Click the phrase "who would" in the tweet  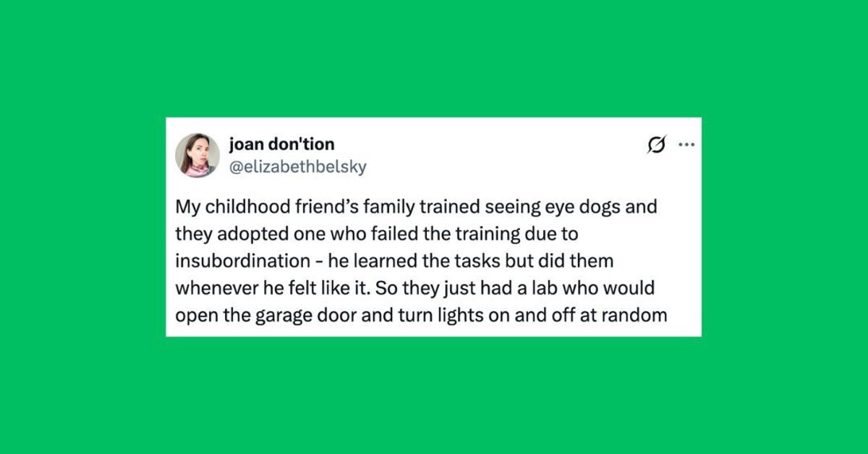(618, 288)
